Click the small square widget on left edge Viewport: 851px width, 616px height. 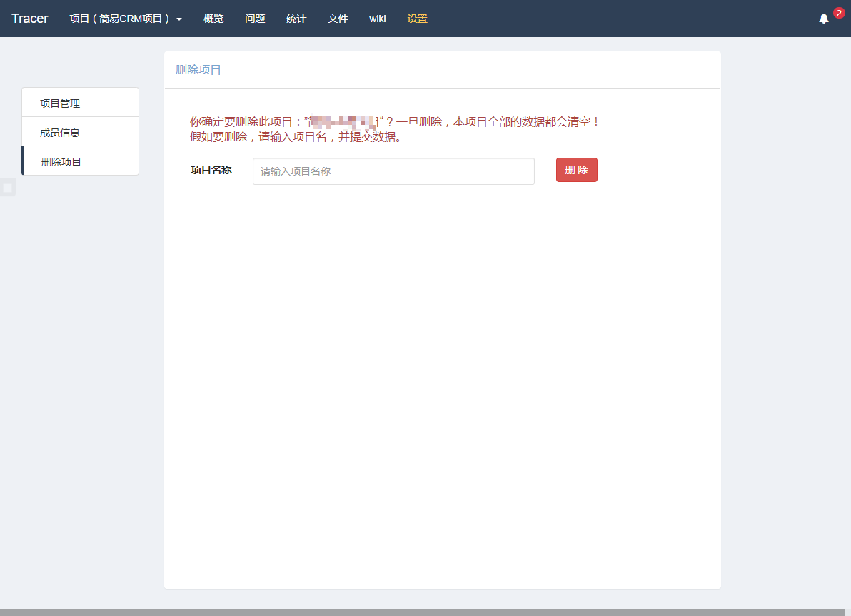(7, 188)
